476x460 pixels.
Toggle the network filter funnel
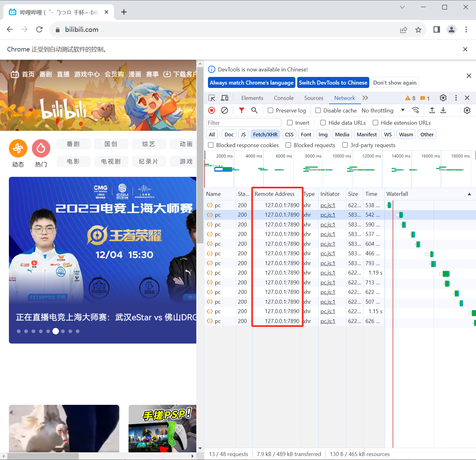242,110
